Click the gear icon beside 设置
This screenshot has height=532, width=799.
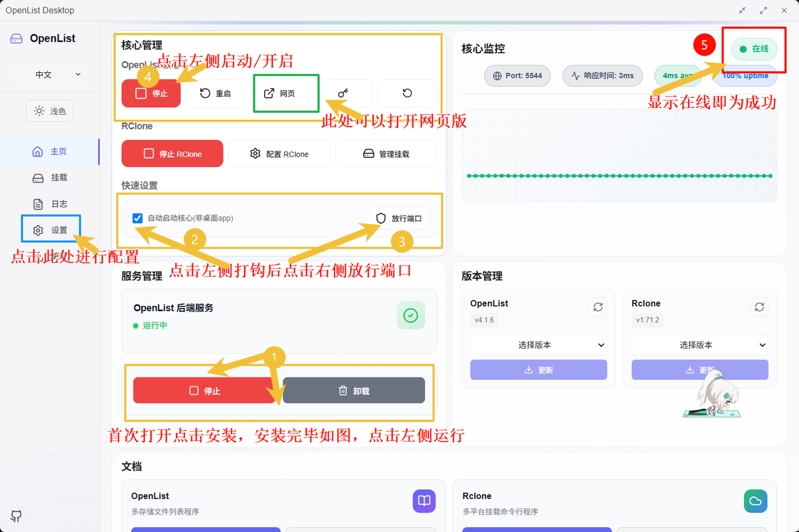tap(38, 230)
